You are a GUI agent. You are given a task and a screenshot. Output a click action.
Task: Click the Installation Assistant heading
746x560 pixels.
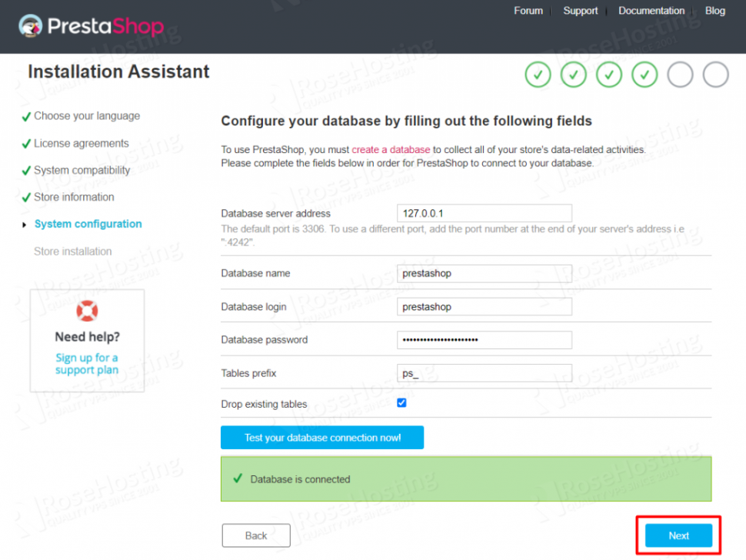coord(118,72)
